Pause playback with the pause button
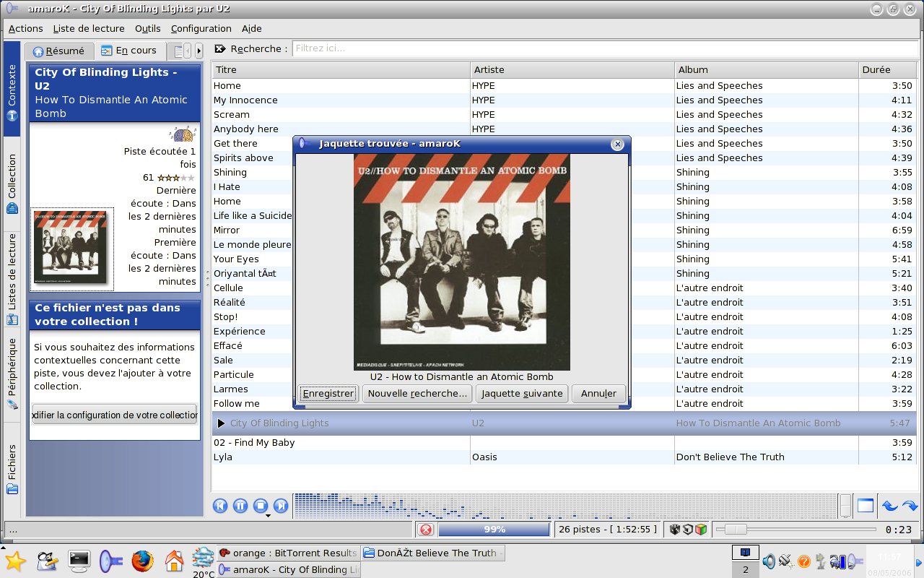924x578 pixels. pos(240,506)
